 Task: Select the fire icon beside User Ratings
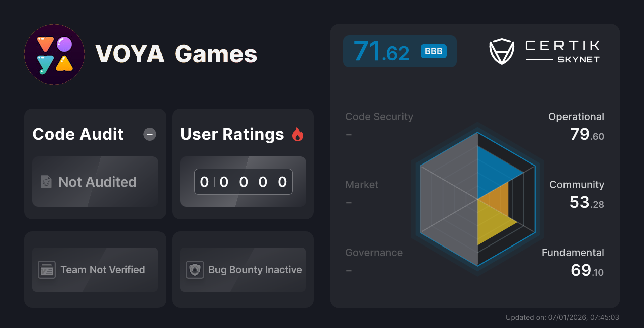click(x=298, y=134)
